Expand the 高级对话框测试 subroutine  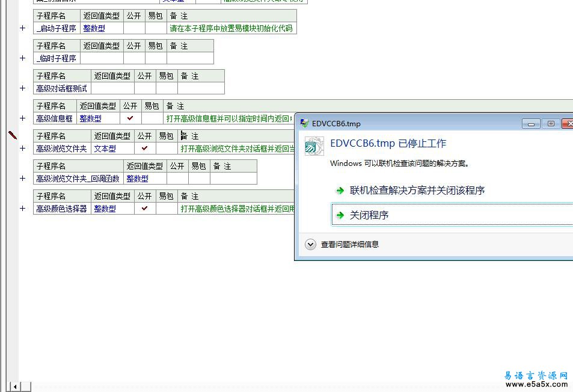point(23,88)
